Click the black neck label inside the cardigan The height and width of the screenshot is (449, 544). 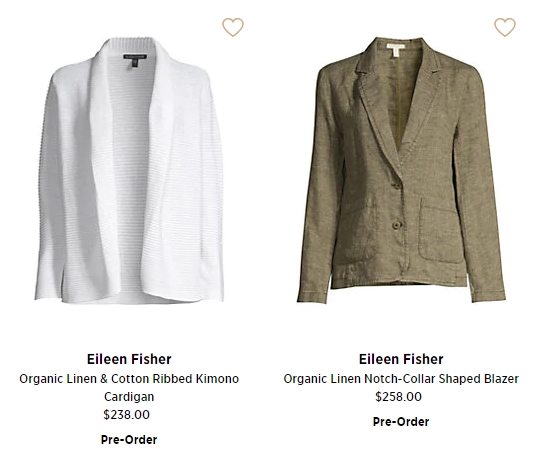[135, 57]
